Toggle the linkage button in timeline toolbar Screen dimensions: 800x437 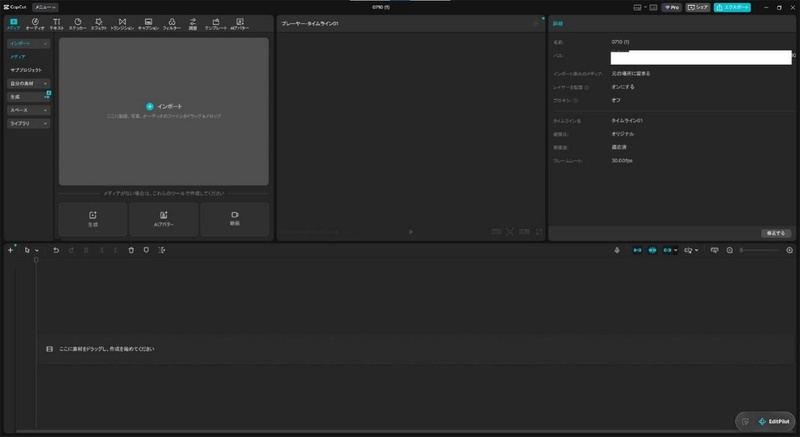667,250
